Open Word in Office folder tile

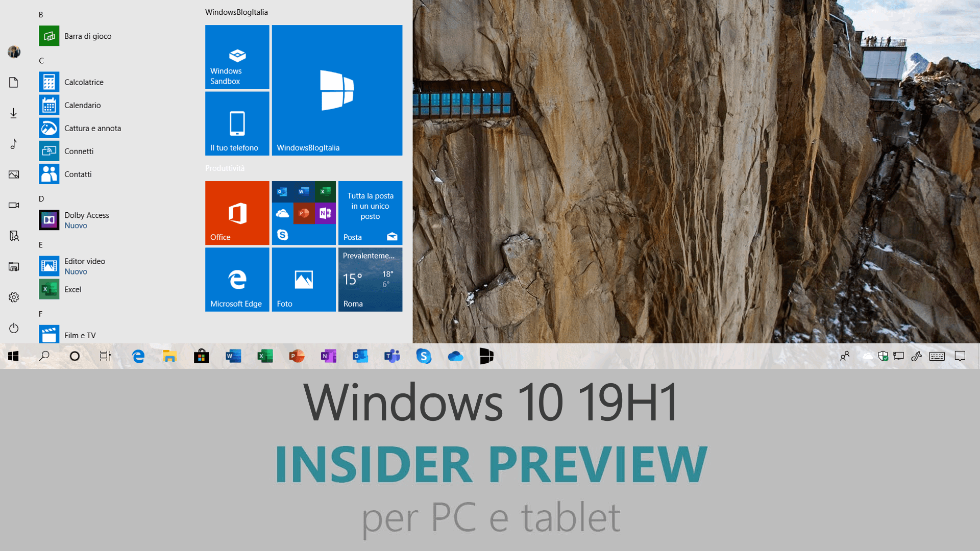[304, 192]
